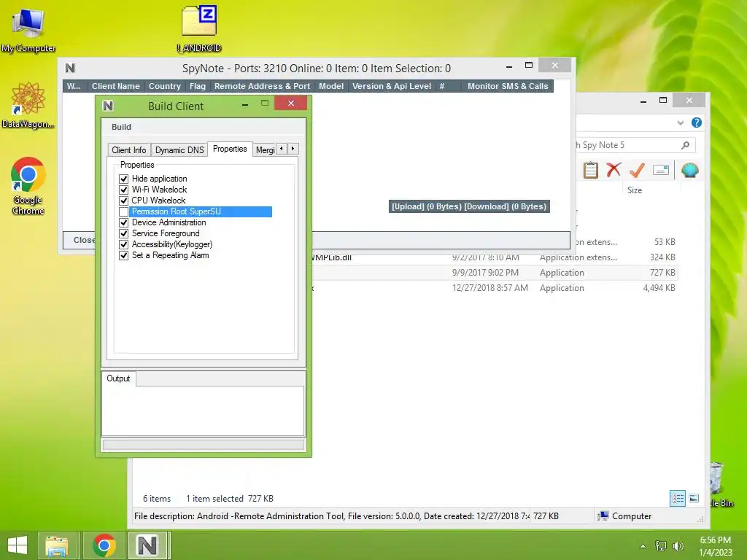Click the Remote Address & Port column header
747x560 pixels.
click(x=262, y=86)
